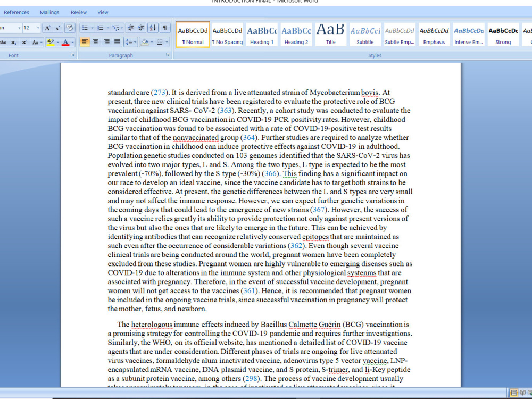This screenshot has width=532, height=399.
Task: Apply paragraph shading with paint bucket
Action: (145, 42)
